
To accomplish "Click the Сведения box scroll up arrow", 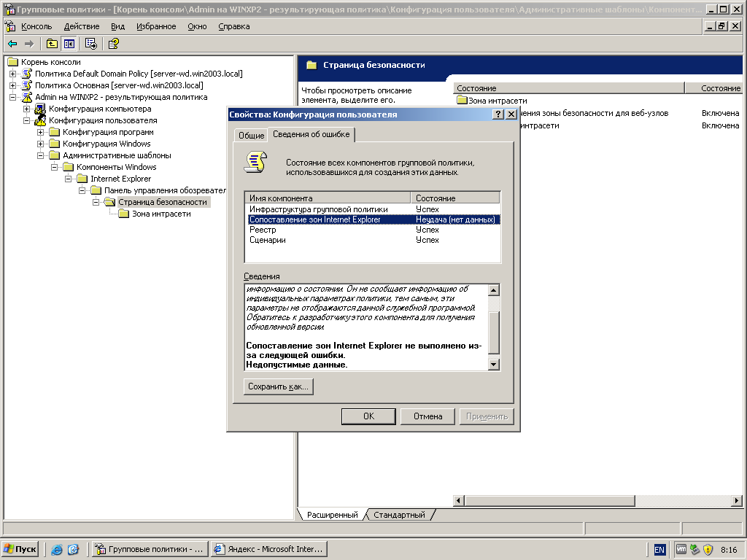I will tap(494, 290).
